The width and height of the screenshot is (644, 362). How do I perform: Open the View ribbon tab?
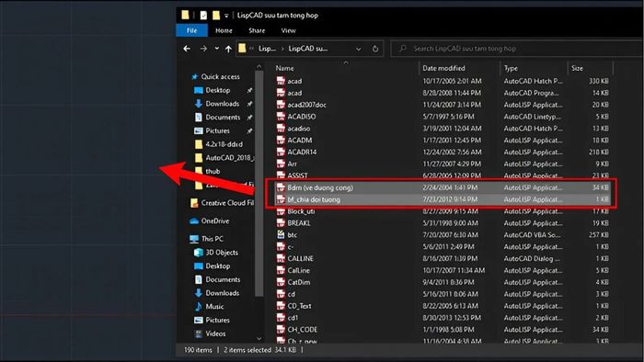click(288, 30)
